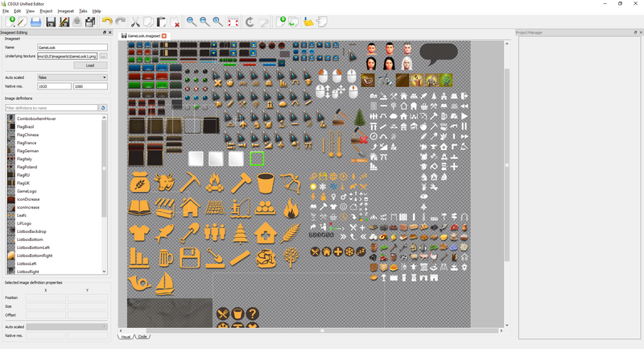Select FlagBrazil in the definitions list

(26, 127)
